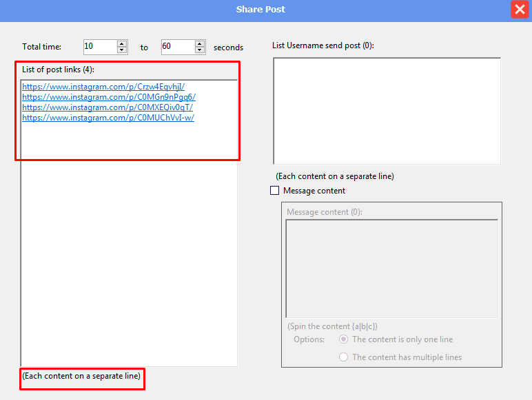The height and width of the screenshot is (400, 532).
Task: Increase the minimum total time value
Action: (x=122, y=43)
